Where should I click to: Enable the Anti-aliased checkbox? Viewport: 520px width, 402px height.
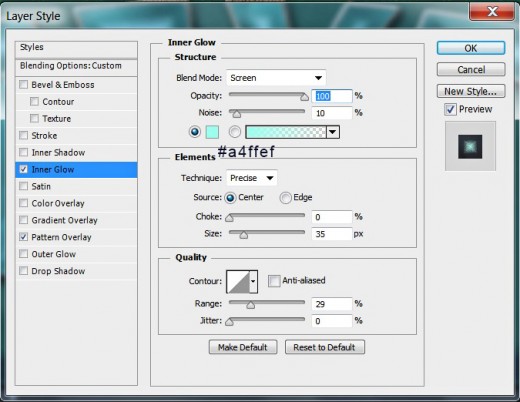tap(274, 281)
